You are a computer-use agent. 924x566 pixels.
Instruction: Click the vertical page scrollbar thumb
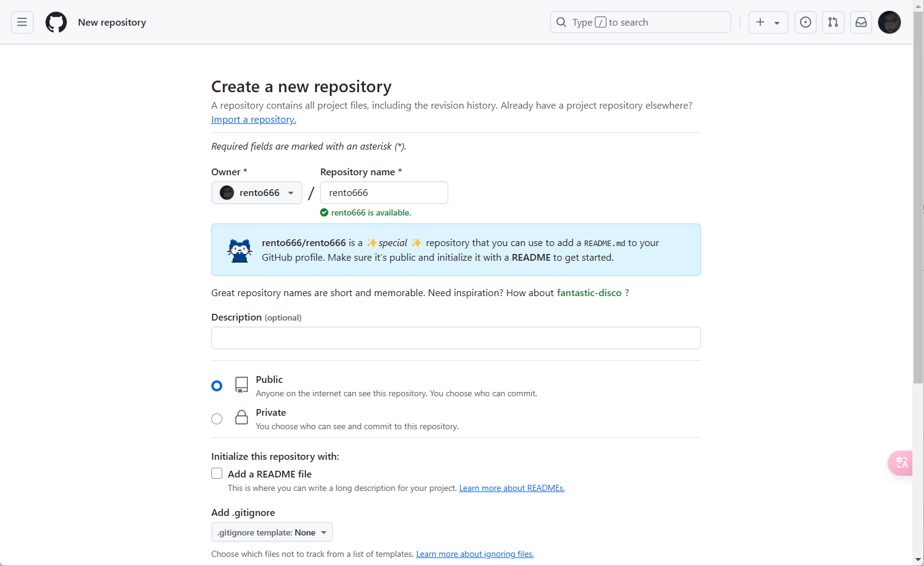pyautogui.click(x=919, y=197)
